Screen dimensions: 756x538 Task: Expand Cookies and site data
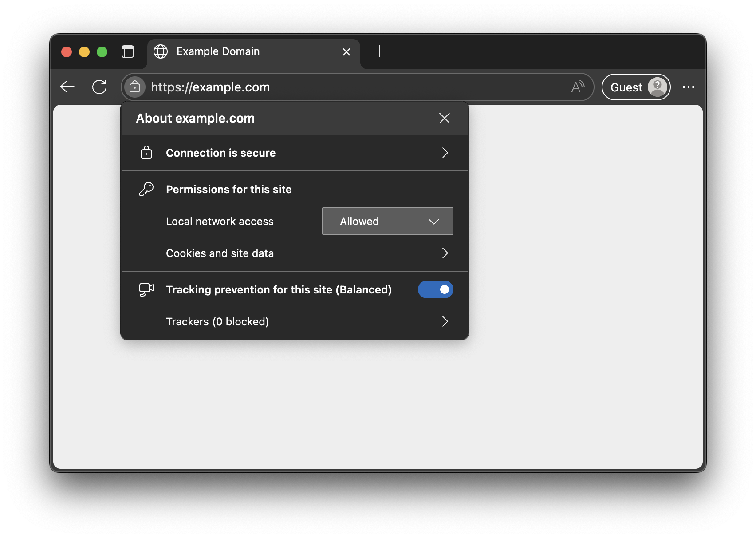point(445,253)
